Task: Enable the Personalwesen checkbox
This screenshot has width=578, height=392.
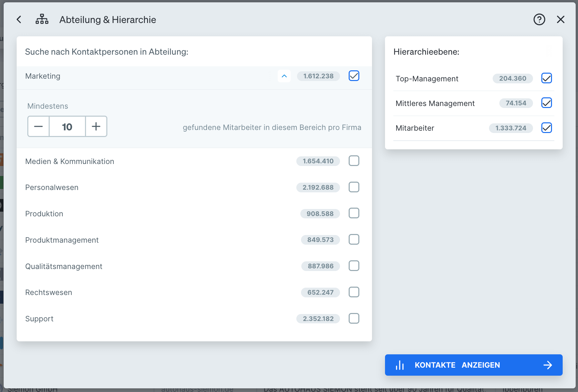Action: click(354, 187)
